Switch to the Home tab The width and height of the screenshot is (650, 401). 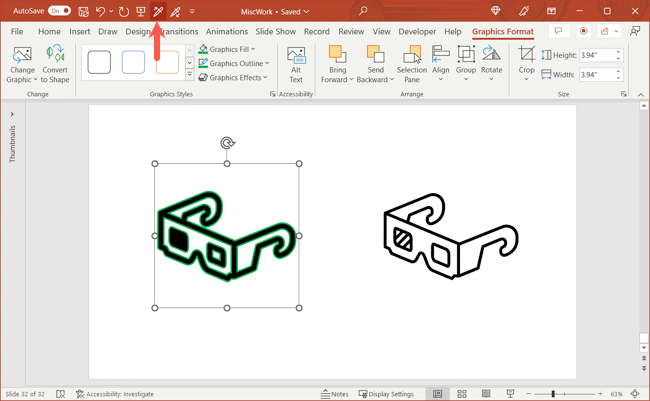(x=49, y=32)
